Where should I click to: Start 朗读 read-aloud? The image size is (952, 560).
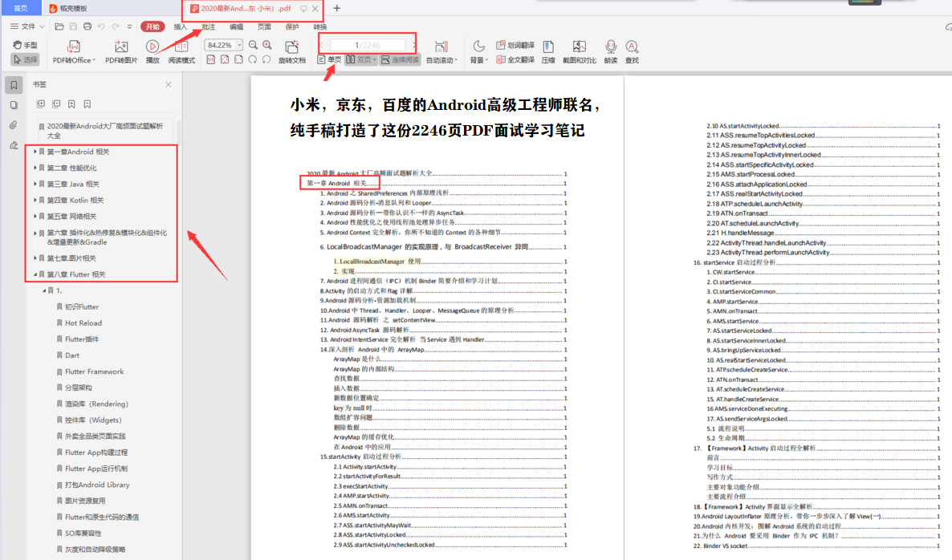[611, 51]
